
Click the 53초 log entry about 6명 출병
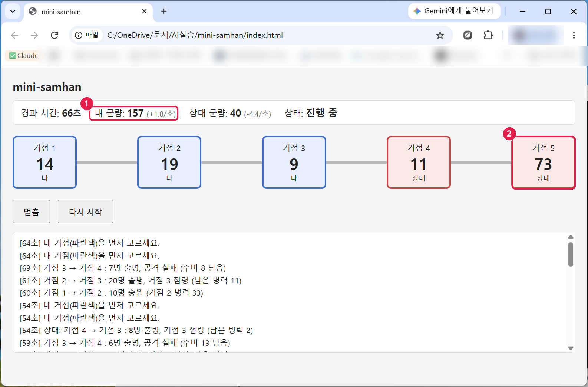coord(125,343)
